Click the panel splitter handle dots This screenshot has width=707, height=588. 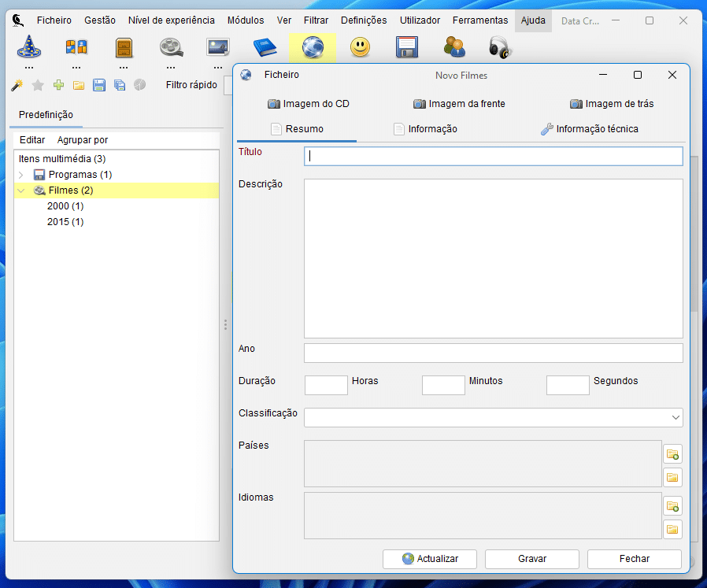[x=225, y=325]
